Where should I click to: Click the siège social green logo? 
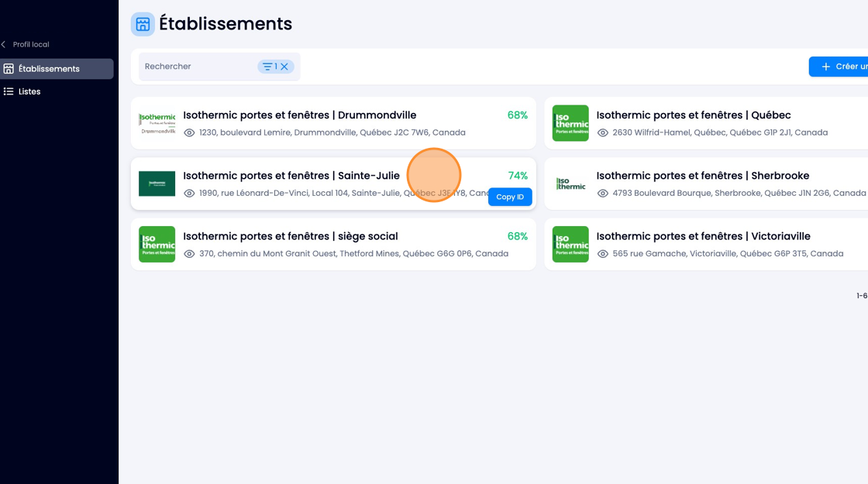coord(157,244)
